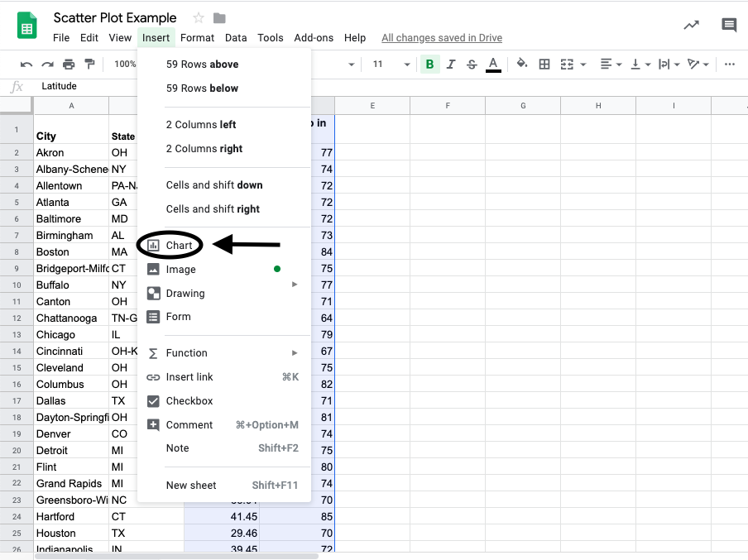Toggle bold formatting off
This screenshot has height=560, width=748.
[429, 63]
